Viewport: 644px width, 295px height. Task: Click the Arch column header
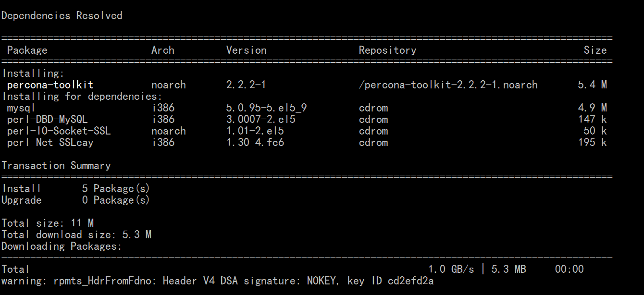[x=162, y=50]
